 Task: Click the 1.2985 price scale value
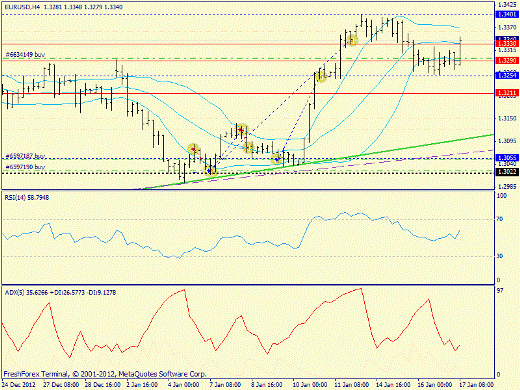507,187
